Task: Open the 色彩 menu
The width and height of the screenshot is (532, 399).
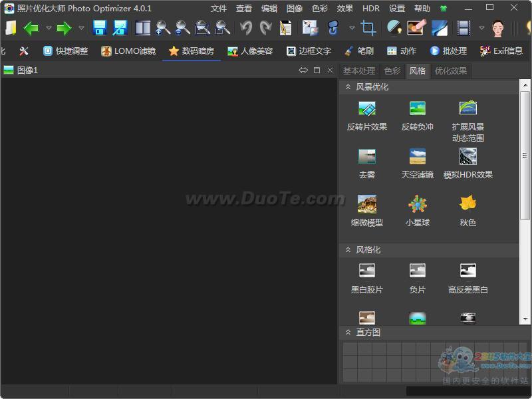Action: point(320,9)
